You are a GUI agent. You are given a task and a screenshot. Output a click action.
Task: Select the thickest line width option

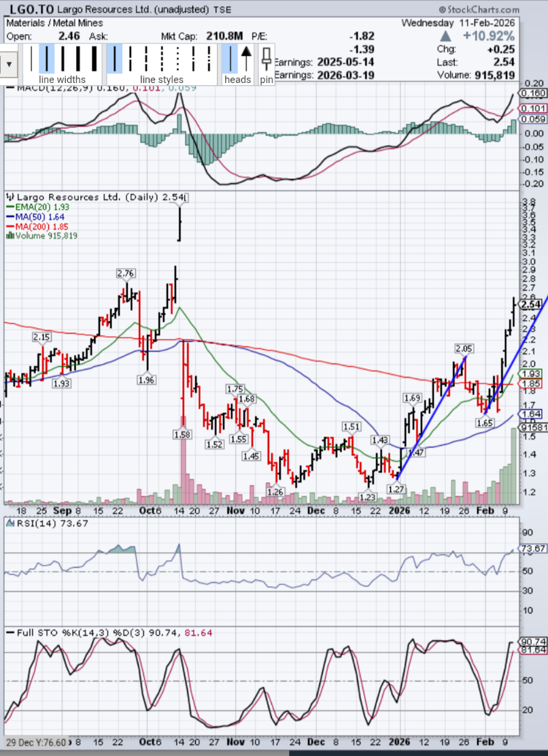click(94, 59)
